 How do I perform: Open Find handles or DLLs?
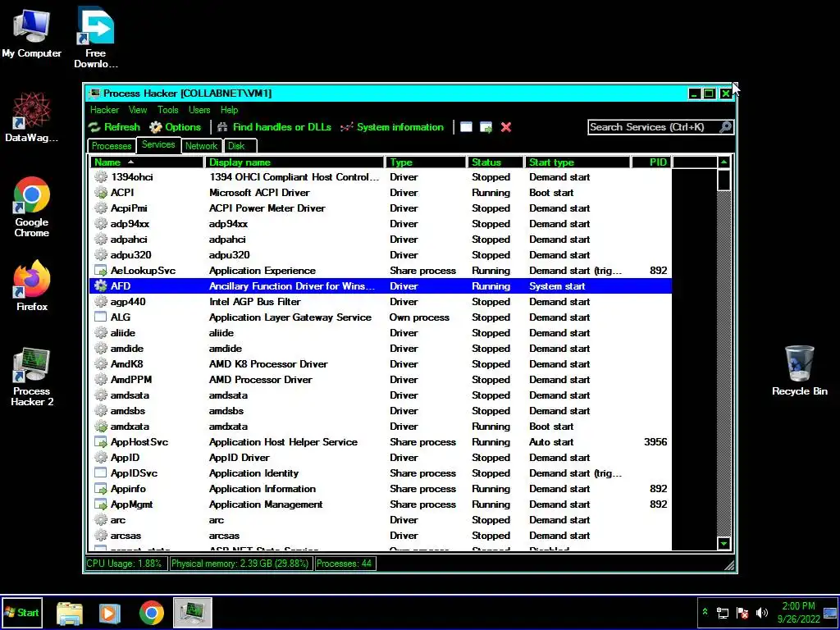274,127
